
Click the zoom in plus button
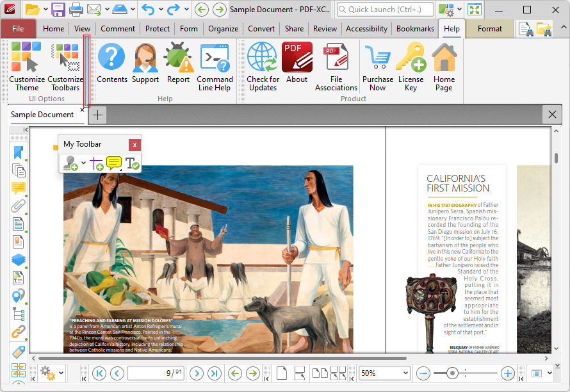click(507, 373)
